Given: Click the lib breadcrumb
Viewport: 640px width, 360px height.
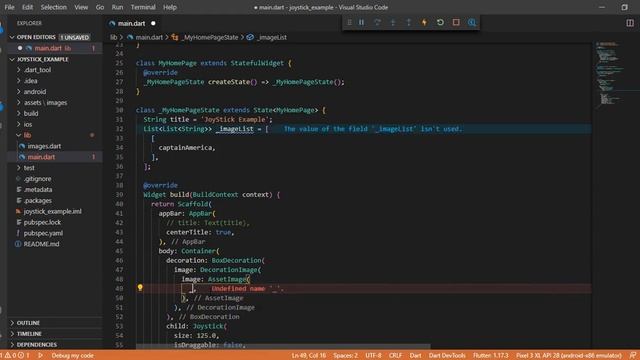Looking at the screenshot, I should [x=113, y=37].
